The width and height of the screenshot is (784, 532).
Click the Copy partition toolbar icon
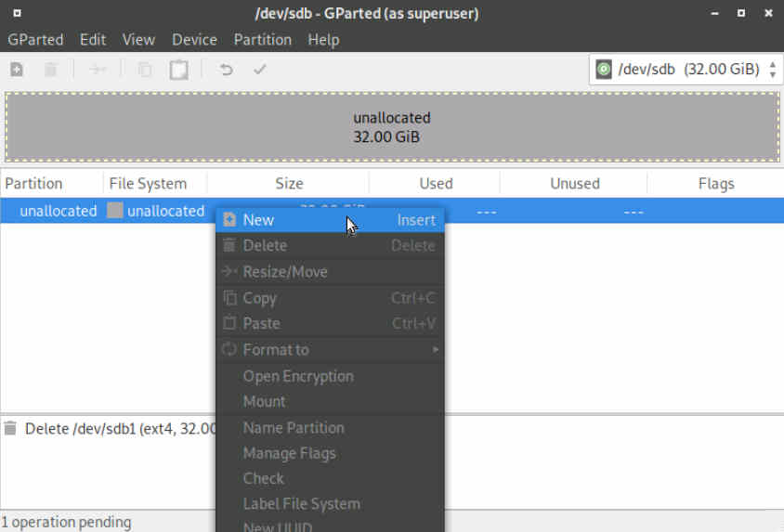(x=145, y=70)
